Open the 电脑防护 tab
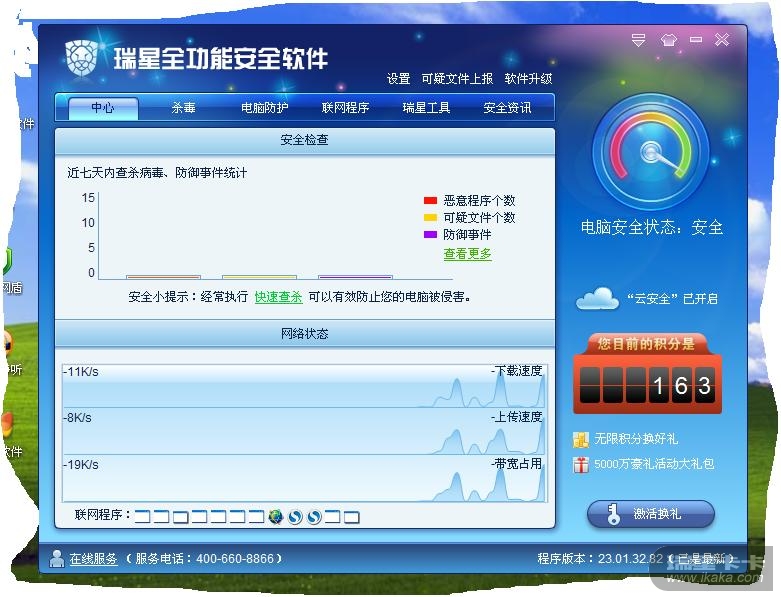Viewport: 781px width, 597px height. pos(264,108)
